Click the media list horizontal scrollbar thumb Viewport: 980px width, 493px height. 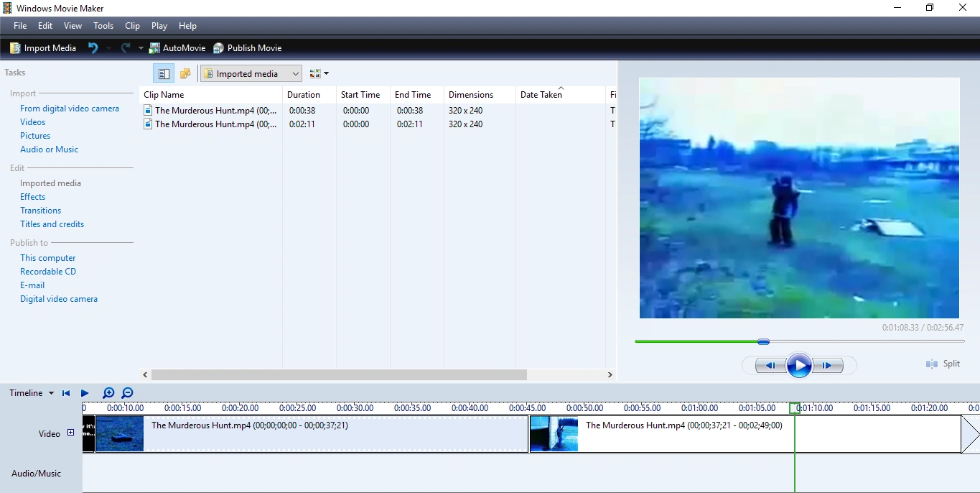pos(339,375)
